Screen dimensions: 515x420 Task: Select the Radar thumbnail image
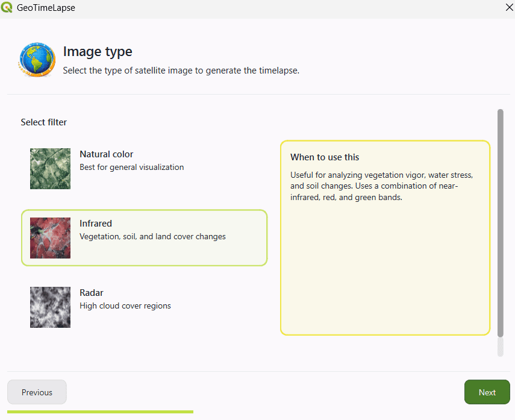click(50, 307)
